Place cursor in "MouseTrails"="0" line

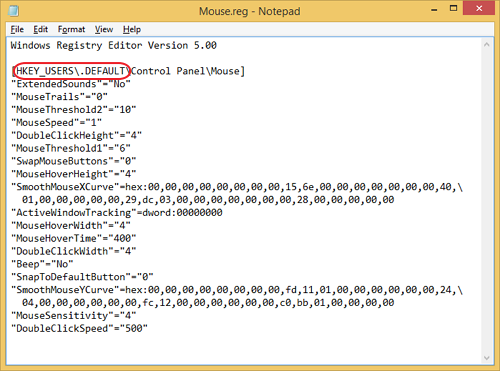(x=59, y=97)
